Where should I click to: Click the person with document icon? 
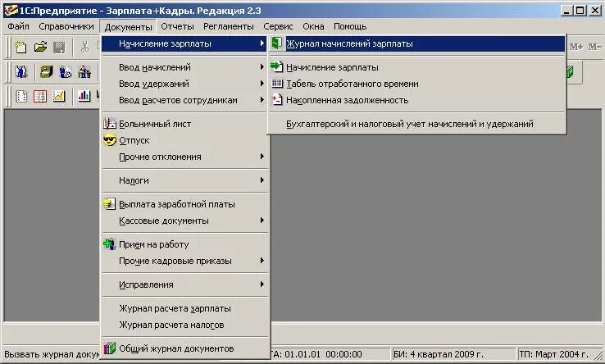pos(66,72)
